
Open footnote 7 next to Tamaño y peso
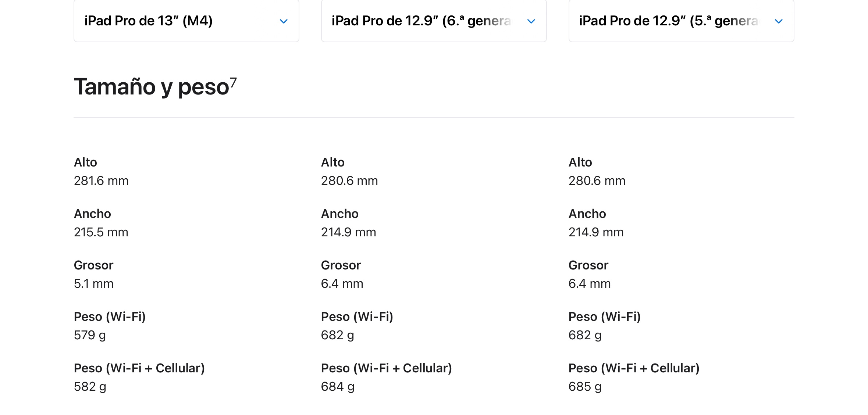pos(233,82)
